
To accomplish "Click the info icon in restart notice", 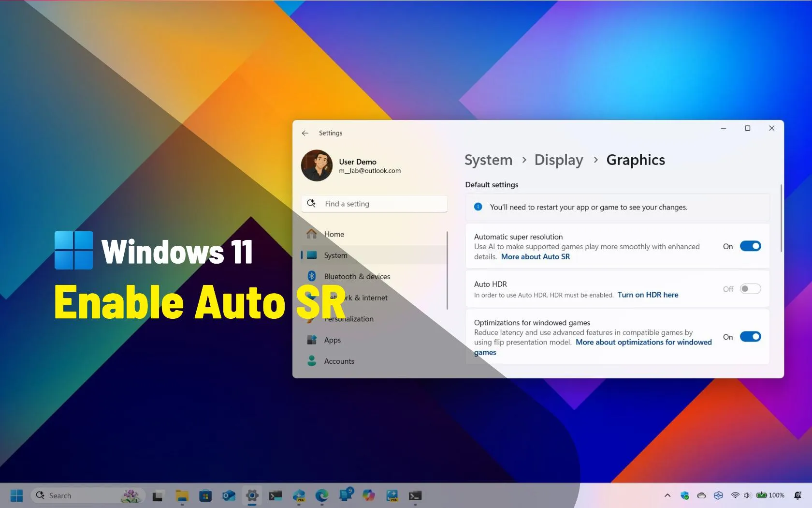I will (x=478, y=207).
